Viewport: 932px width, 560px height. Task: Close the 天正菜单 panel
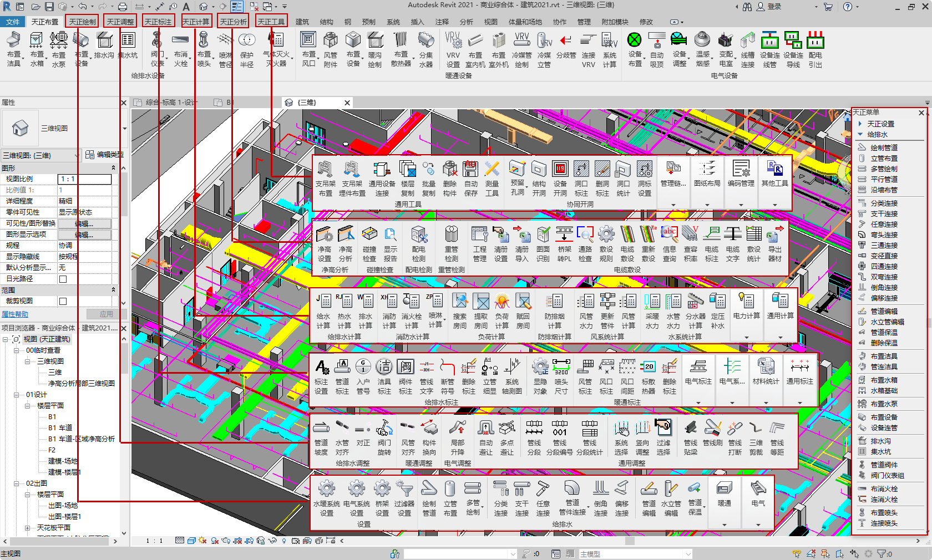(x=921, y=113)
